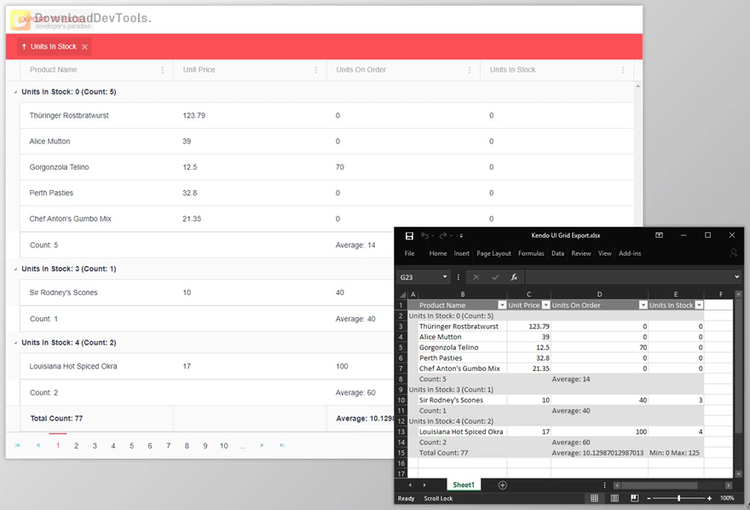
Task: Open the Name Box dropdown showing G23
Action: [x=445, y=277]
